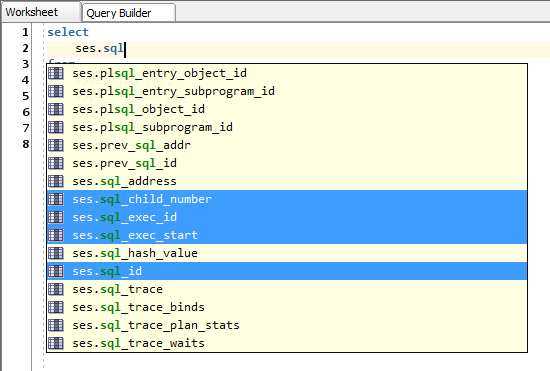550x371 pixels.
Task: Select ses.plsql_entry_subprogram_id suggestion
Action: pos(287,91)
